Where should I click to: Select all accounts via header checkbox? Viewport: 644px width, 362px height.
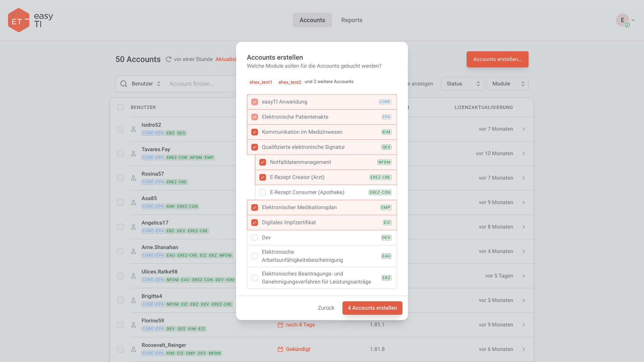point(120,107)
